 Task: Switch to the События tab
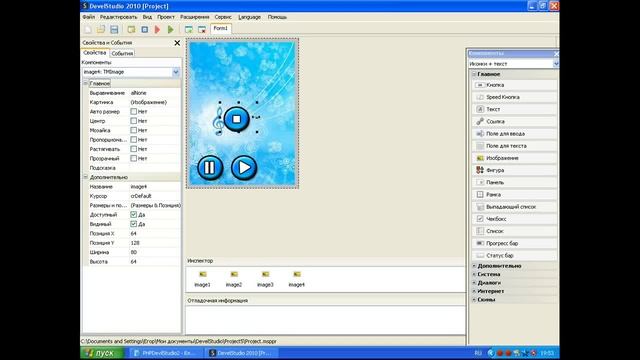click(122, 53)
